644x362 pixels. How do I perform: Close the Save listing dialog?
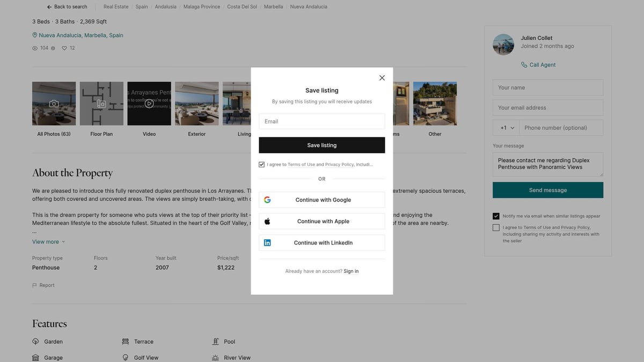point(382,78)
